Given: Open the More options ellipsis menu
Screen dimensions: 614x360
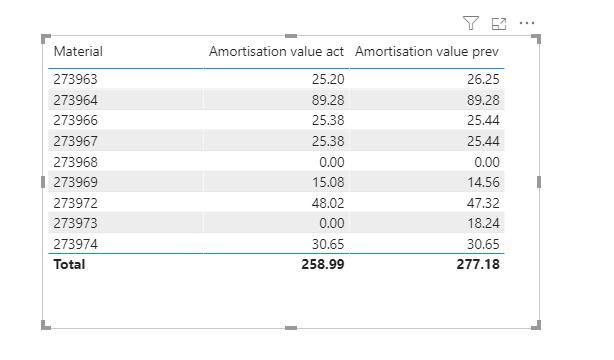Looking at the screenshot, I should tap(527, 23).
